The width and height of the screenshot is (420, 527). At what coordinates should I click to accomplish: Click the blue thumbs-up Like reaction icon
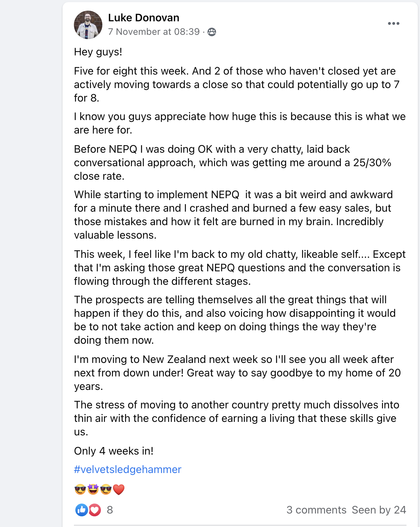[x=82, y=510]
